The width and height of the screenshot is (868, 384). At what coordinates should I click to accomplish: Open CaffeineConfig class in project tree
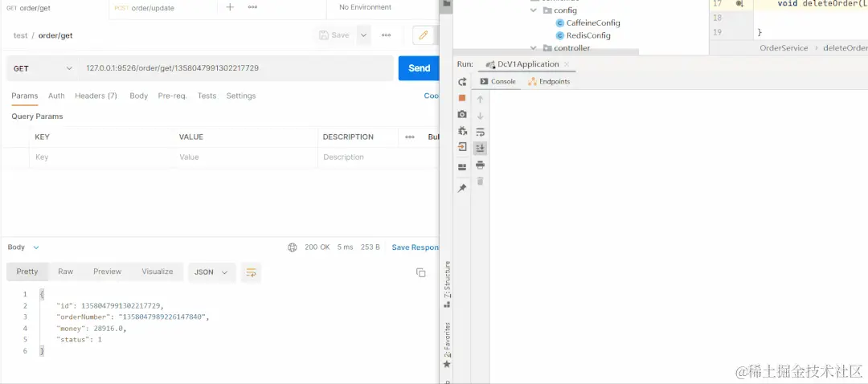tap(588, 22)
